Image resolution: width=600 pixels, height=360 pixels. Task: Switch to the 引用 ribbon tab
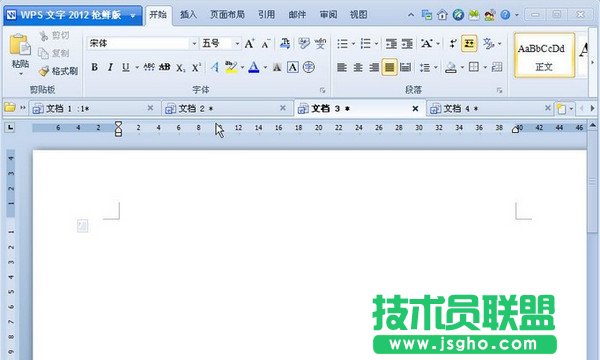(266, 15)
